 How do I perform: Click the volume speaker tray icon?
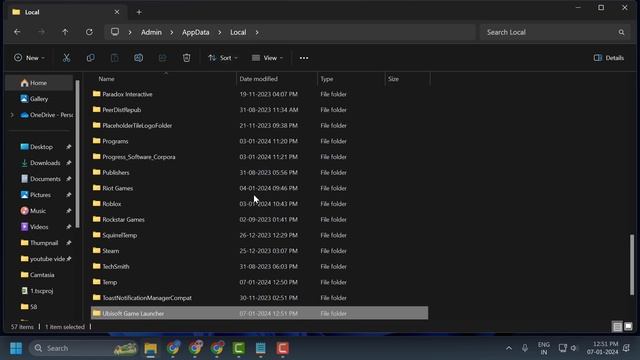[574, 348]
